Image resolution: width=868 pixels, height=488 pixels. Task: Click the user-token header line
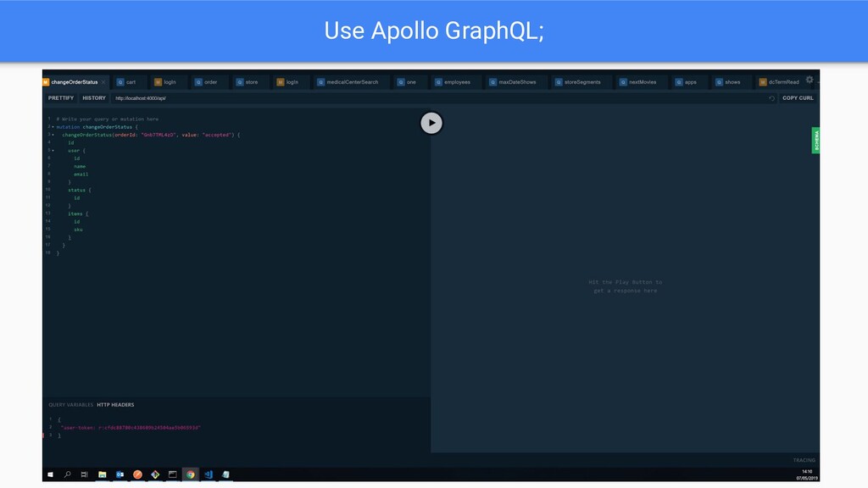point(131,428)
